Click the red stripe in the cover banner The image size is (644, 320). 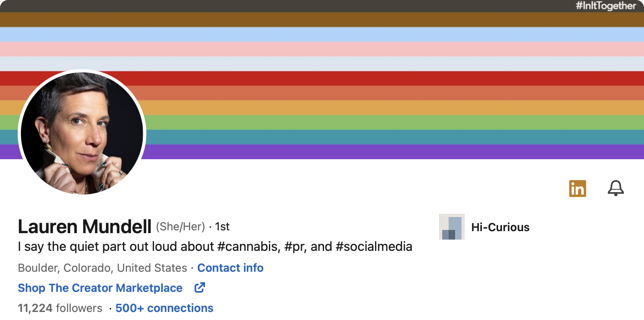[362, 78]
